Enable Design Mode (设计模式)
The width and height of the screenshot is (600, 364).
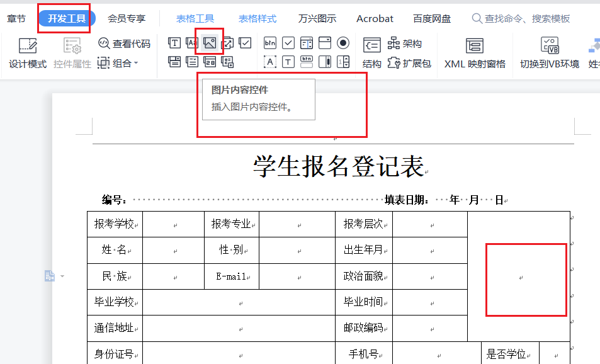[x=28, y=53]
